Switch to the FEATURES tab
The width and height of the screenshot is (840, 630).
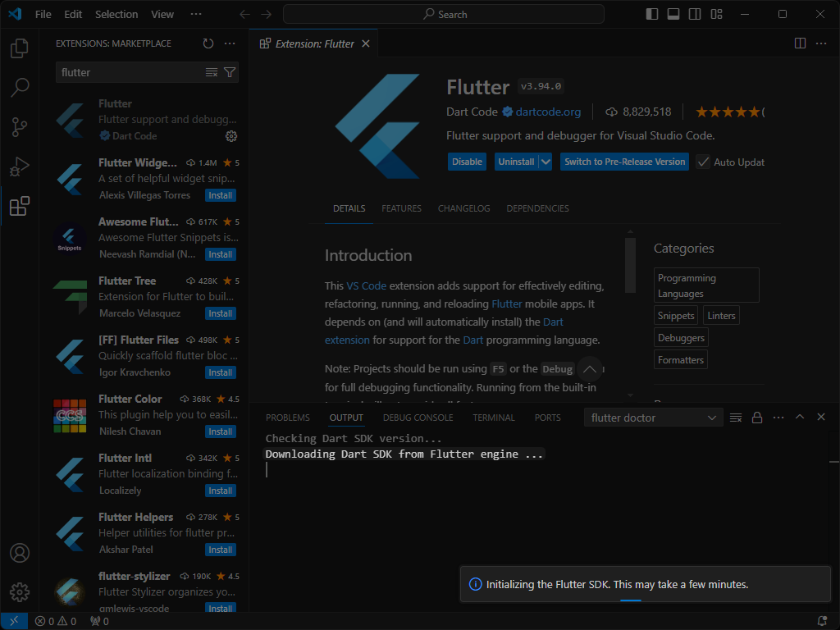[401, 208]
